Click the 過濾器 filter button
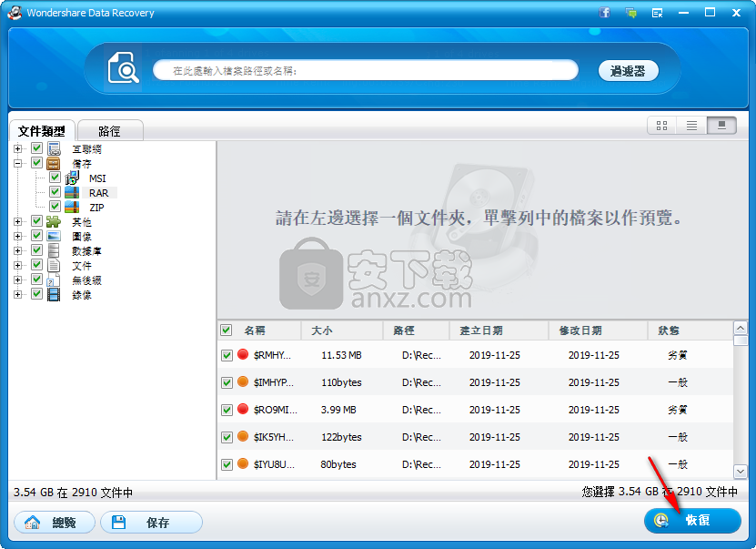The image size is (756, 549). tap(629, 71)
